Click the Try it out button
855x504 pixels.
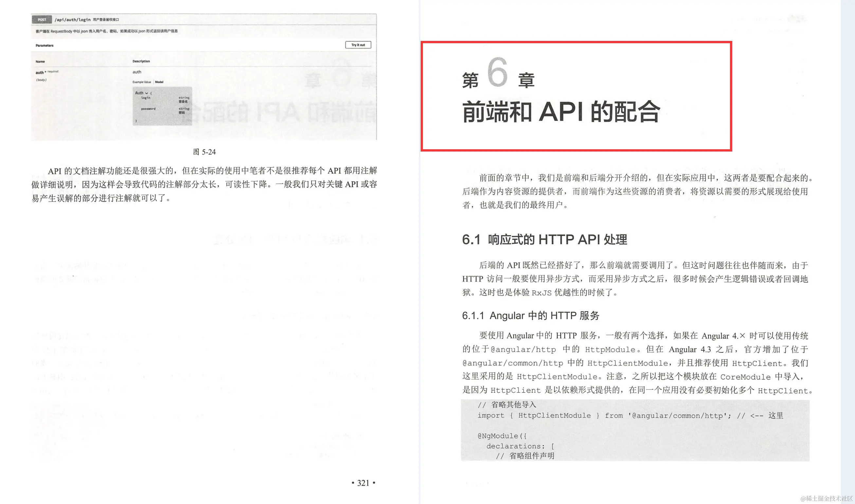coord(358,45)
